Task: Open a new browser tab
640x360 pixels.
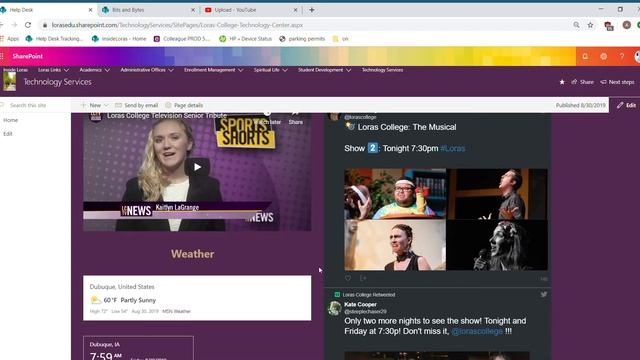Action: [312, 10]
